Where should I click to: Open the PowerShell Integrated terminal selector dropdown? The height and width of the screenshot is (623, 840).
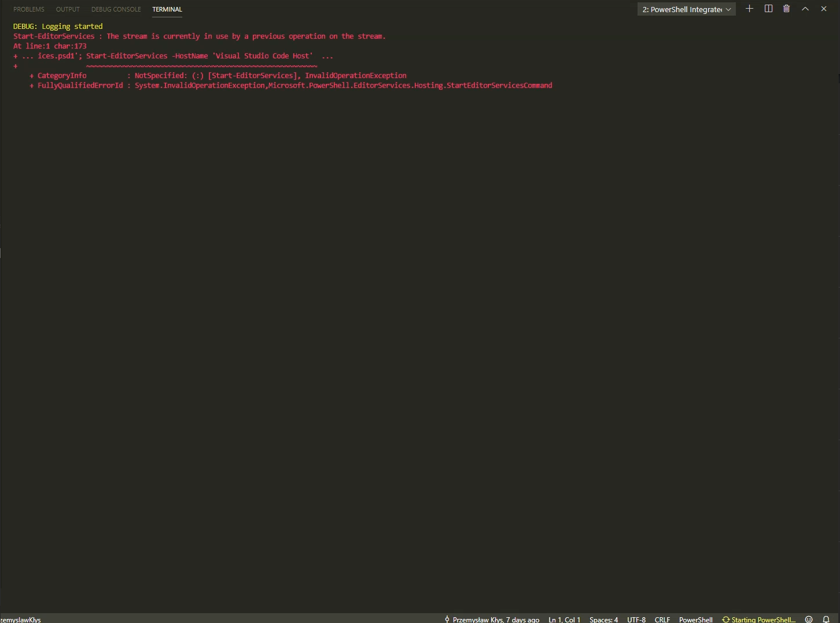click(687, 9)
